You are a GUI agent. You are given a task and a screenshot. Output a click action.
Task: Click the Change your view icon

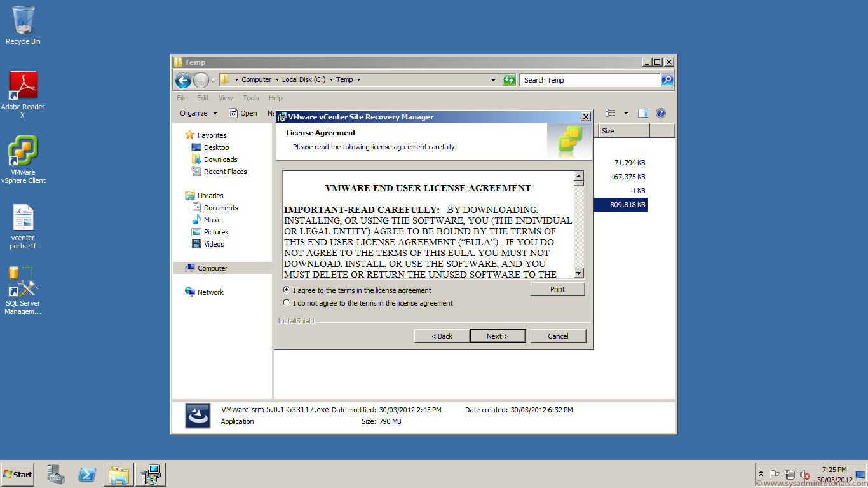[611, 113]
